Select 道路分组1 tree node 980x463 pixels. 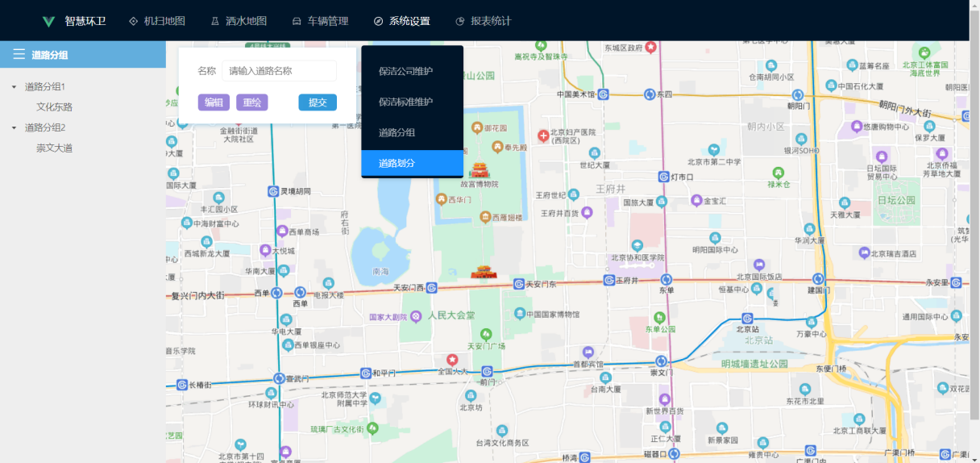(x=45, y=87)
